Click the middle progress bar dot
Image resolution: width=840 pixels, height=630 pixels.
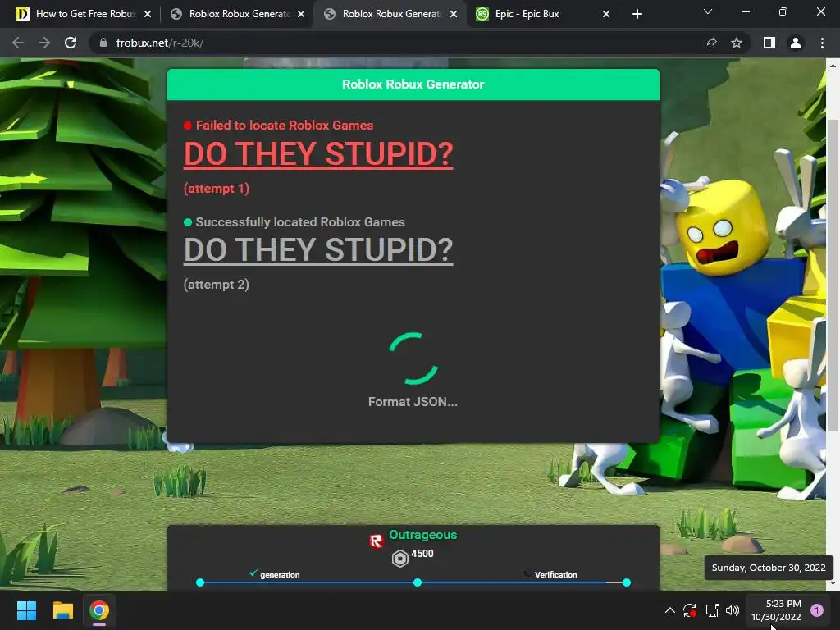click(x=418, y=582)
